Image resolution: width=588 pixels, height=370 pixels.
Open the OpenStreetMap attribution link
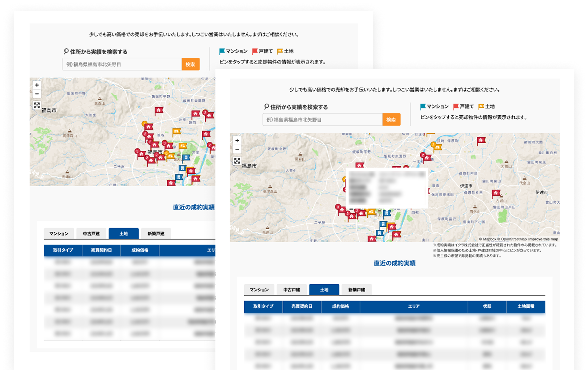click(514, 239)
